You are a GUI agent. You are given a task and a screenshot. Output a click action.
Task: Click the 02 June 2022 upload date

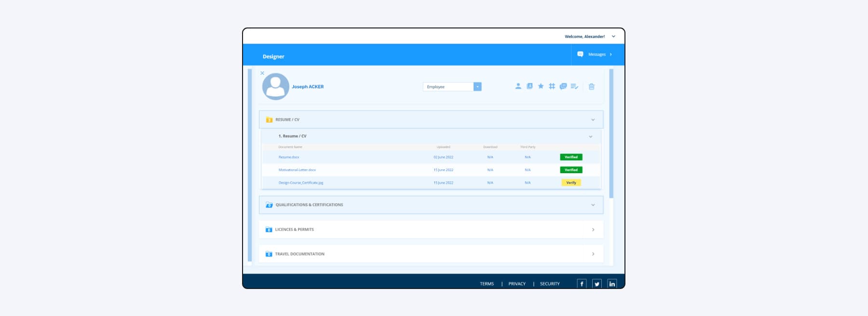[x=443, y=157]
